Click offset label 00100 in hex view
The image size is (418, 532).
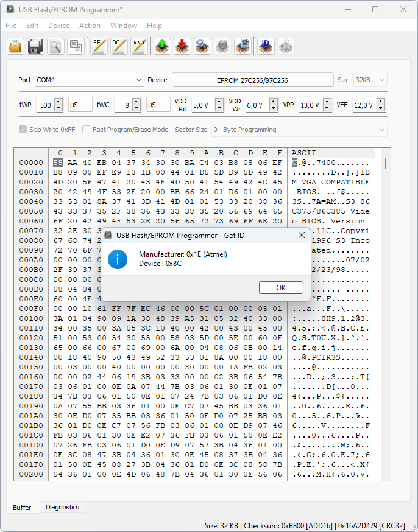click(31, 318)
